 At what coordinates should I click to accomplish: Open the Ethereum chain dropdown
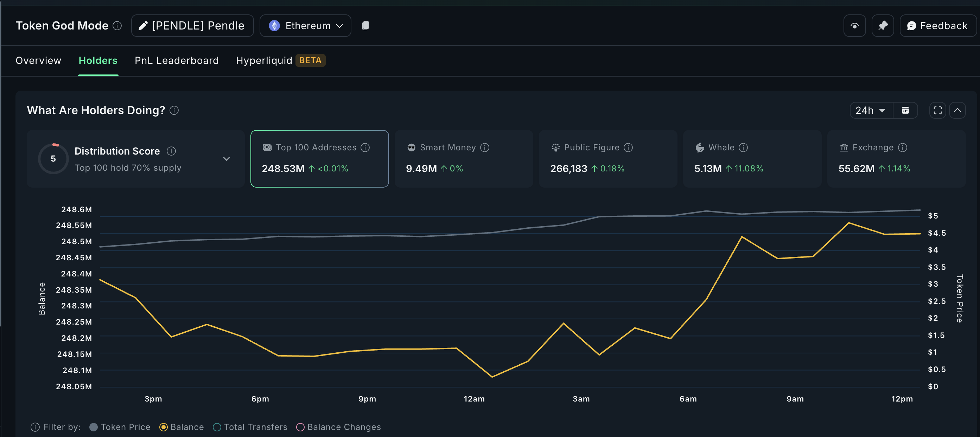[x=305, y=25]
